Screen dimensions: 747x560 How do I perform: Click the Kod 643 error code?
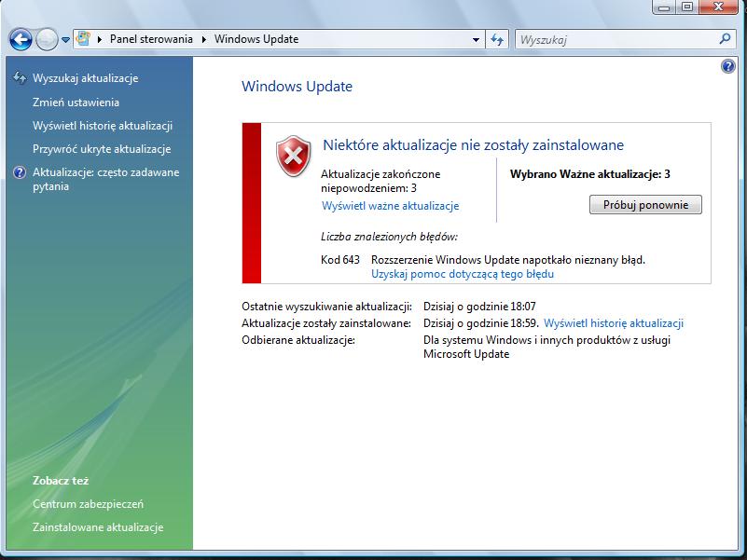tap(340, 260)
